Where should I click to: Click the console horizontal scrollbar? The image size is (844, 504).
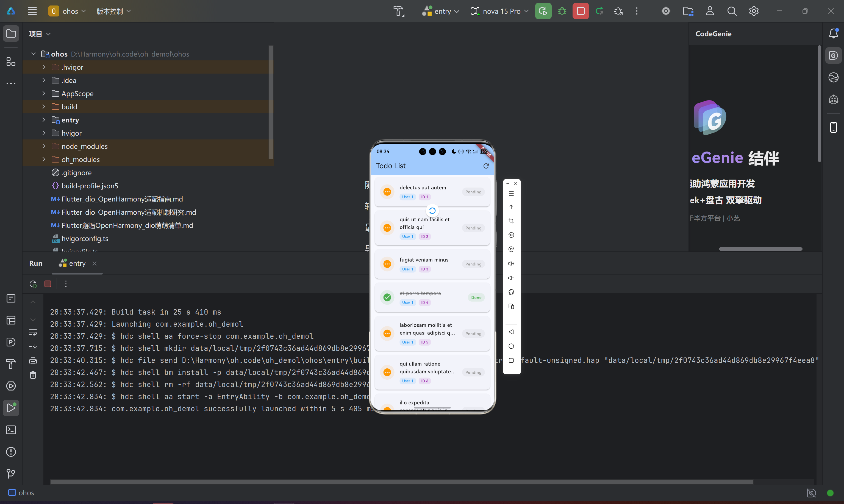point(401,482)
